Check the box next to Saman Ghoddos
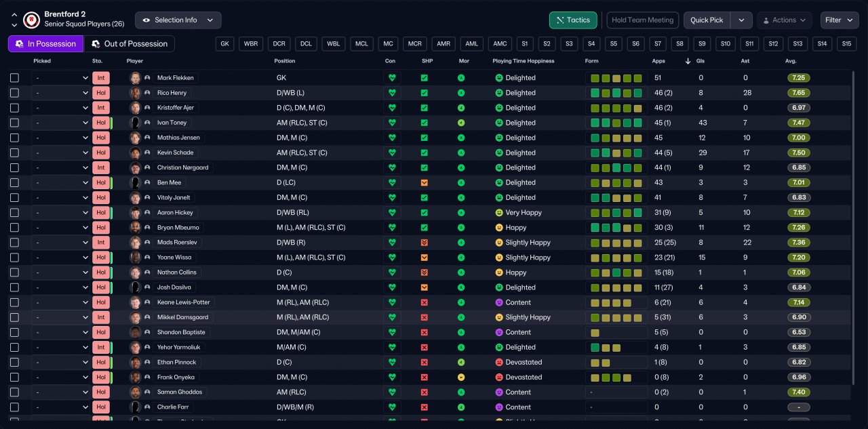The image size is (868, 429). tap(15, 392)
